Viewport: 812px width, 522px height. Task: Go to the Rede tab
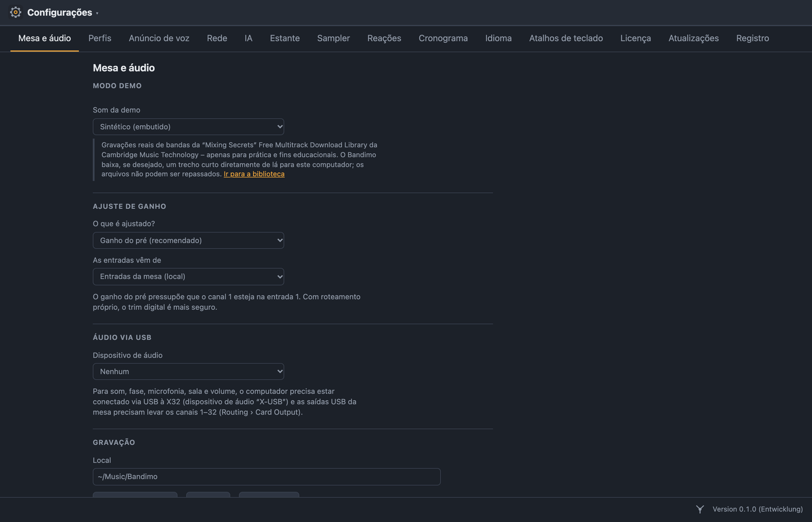[217, 38]
